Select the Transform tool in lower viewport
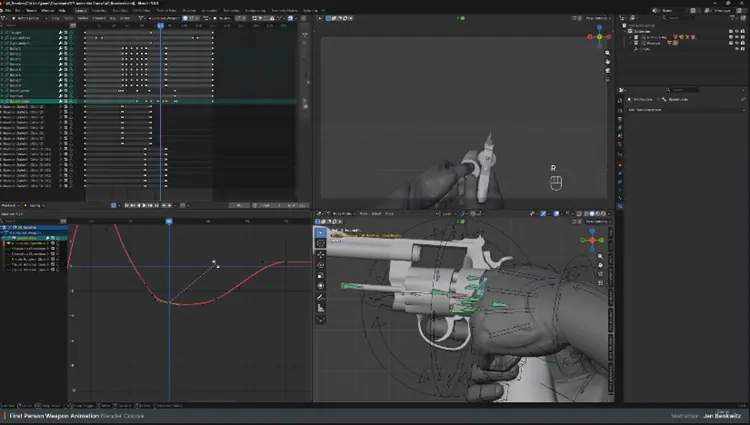The width and height of the screenshot is (750, 425). (320, 286)
